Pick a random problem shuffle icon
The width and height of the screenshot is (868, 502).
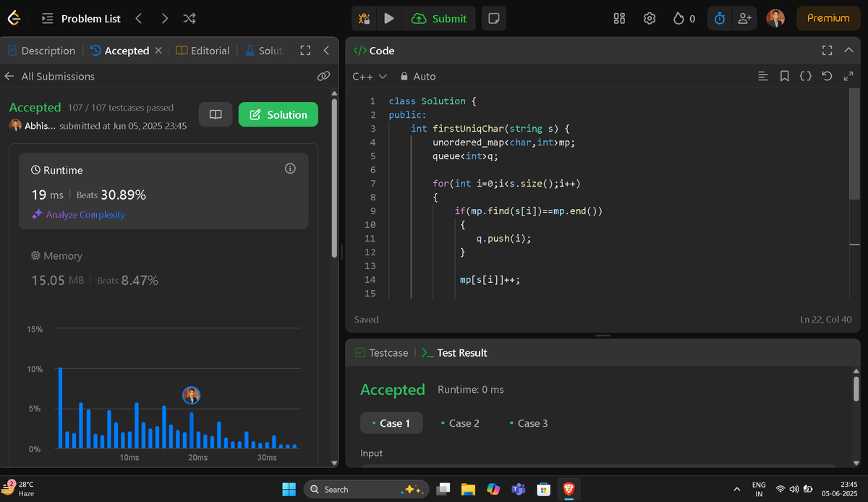(189, 18)
